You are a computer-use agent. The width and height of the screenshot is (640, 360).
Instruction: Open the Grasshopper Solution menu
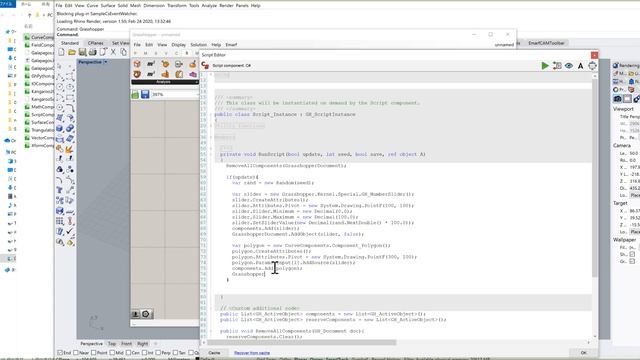coord(198,44)
